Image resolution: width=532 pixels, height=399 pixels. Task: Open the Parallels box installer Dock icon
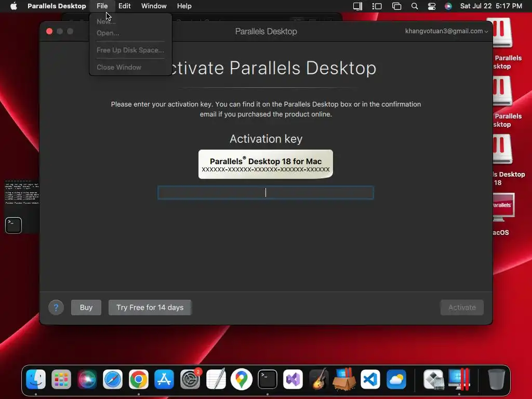coord(344,379)
